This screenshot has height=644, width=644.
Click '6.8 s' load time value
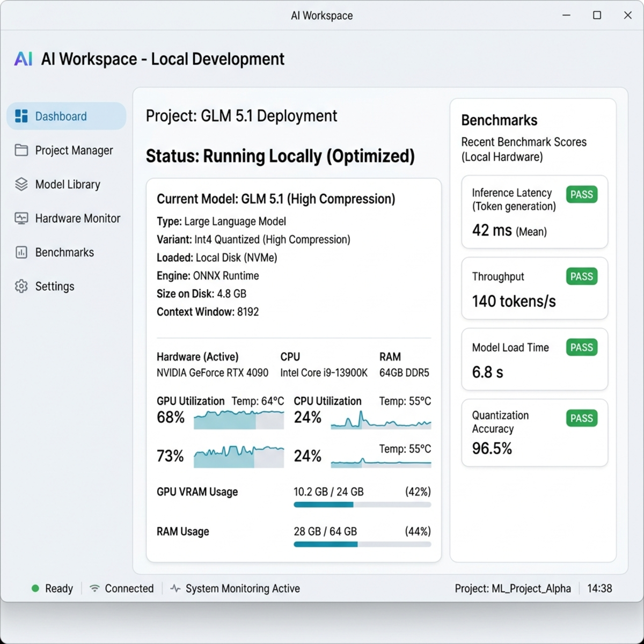pos(488,372)
